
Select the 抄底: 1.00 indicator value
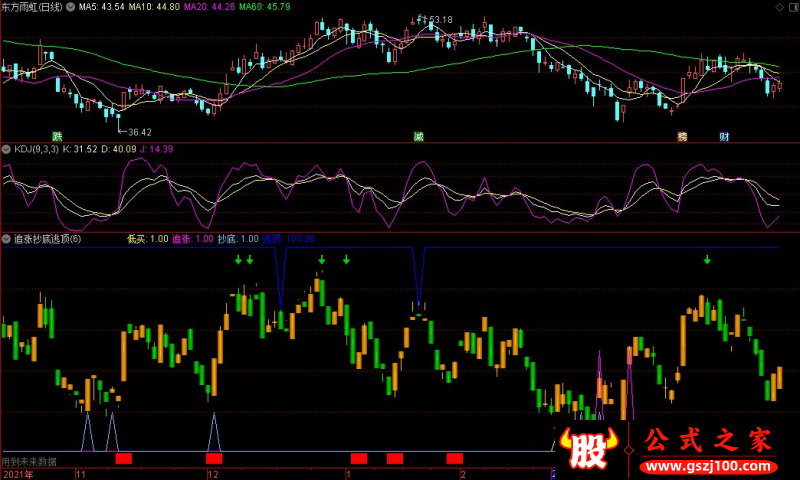tap(238, 239)
